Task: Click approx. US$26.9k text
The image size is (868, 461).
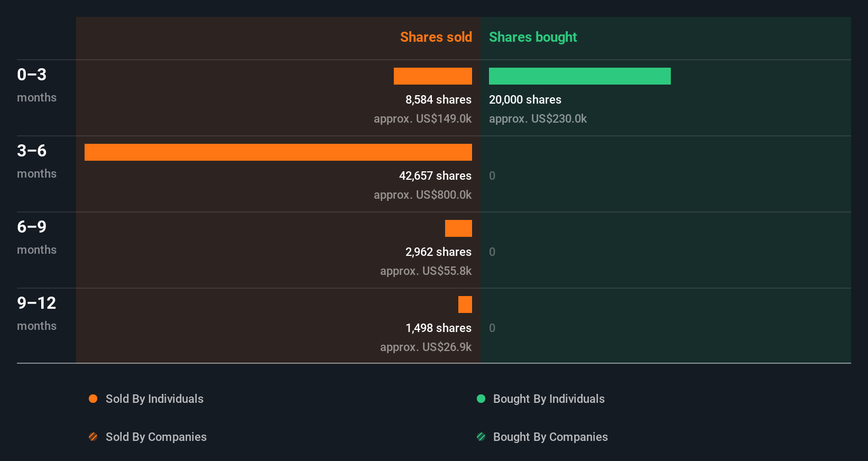Action: (426, 347)
